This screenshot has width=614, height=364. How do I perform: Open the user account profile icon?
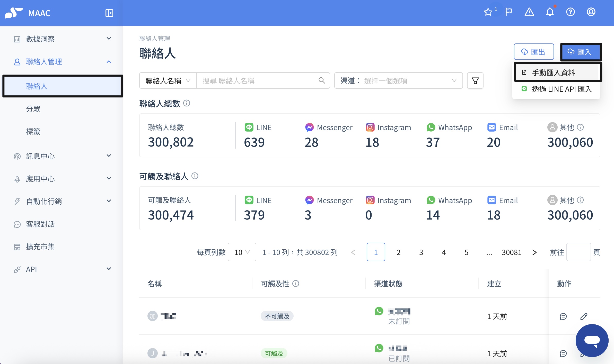coord(591,12)
